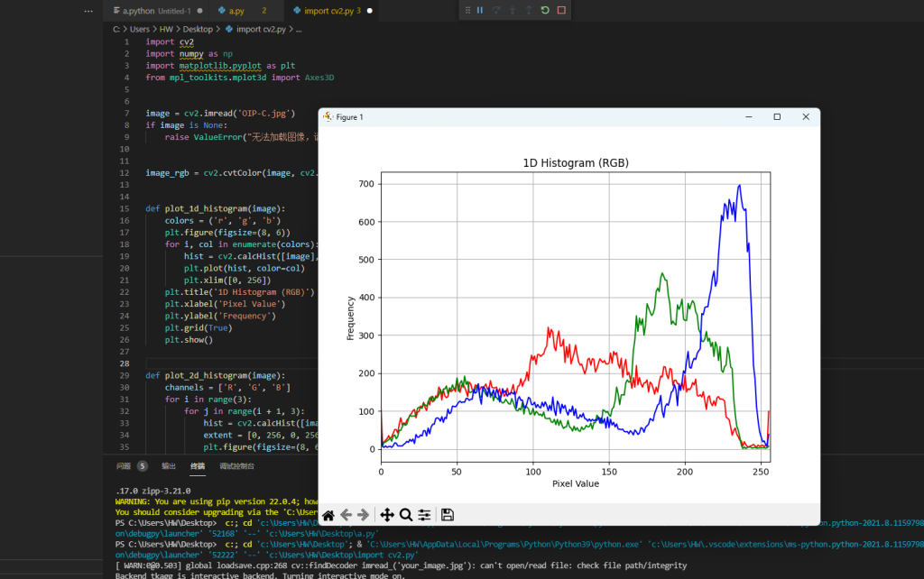Image resolution: width=924 pixels, height=579 pixels.
Task: Activate the Pan tool in Figure 1
Action: point(387,515)
